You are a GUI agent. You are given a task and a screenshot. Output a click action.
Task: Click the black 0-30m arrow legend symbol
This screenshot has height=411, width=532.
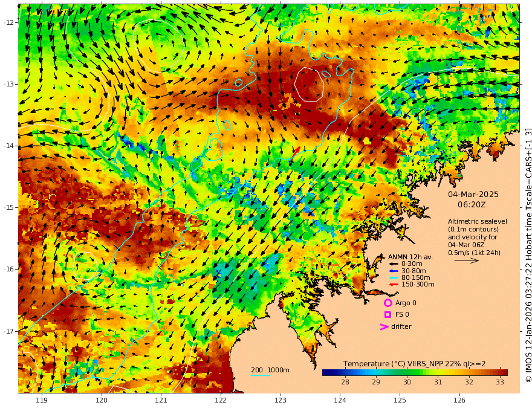click(393, 264)
